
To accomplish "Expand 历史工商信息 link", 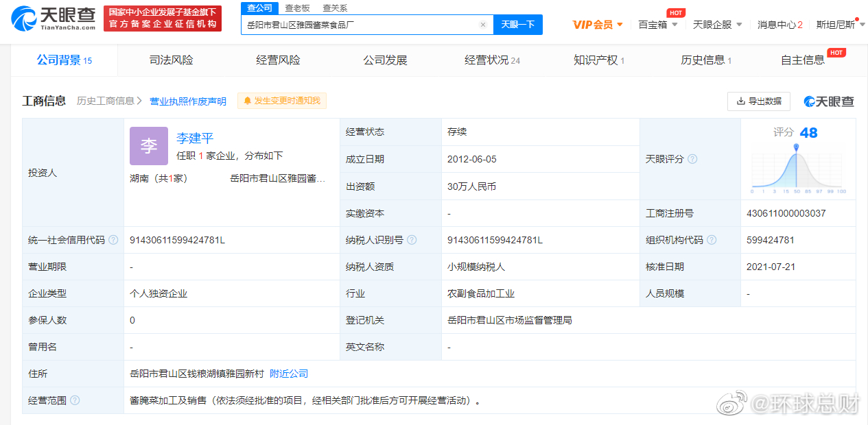I will 109,101.
